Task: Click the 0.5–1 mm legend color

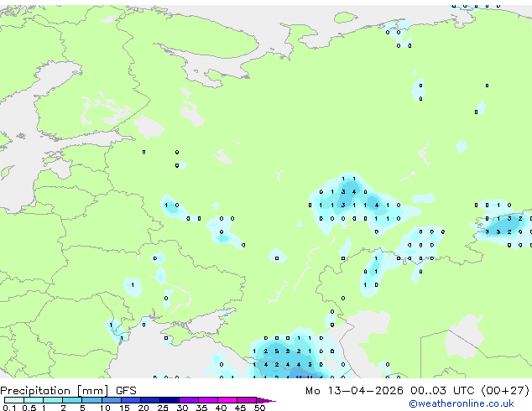Action: (34, 400)
